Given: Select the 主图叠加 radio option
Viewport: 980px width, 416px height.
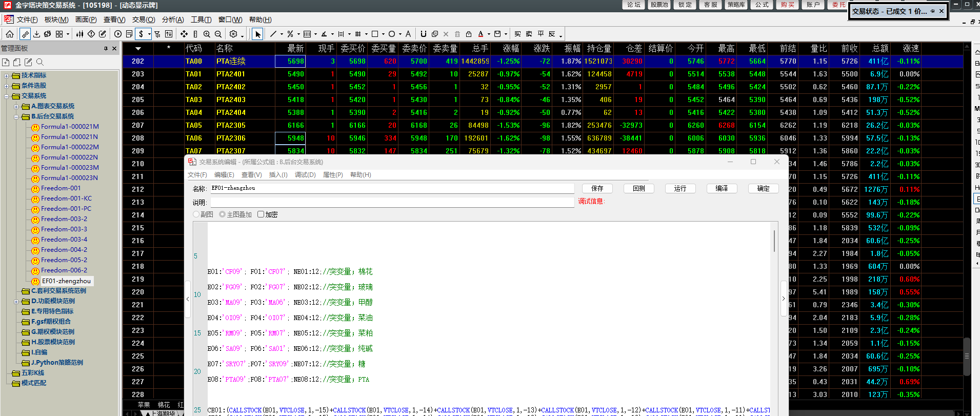Looking at the screenshot, I should coord(223,214).
